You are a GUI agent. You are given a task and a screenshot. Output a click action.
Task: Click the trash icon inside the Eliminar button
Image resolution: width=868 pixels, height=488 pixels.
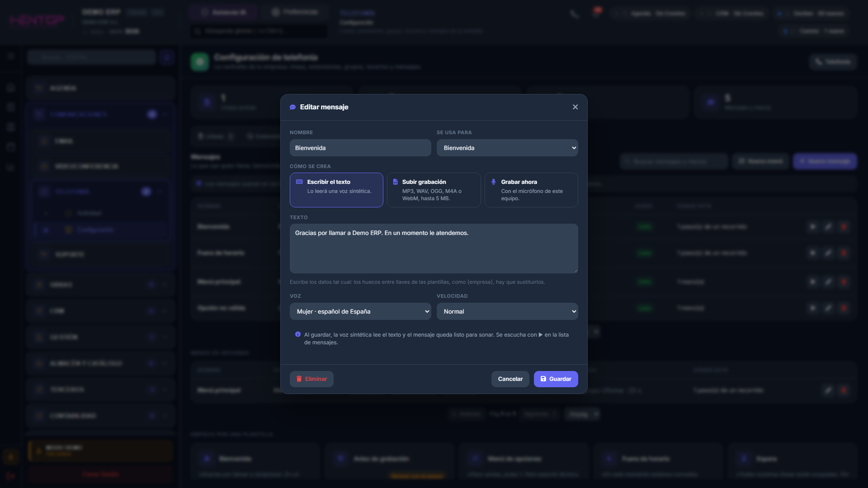(x=299, y=379)
